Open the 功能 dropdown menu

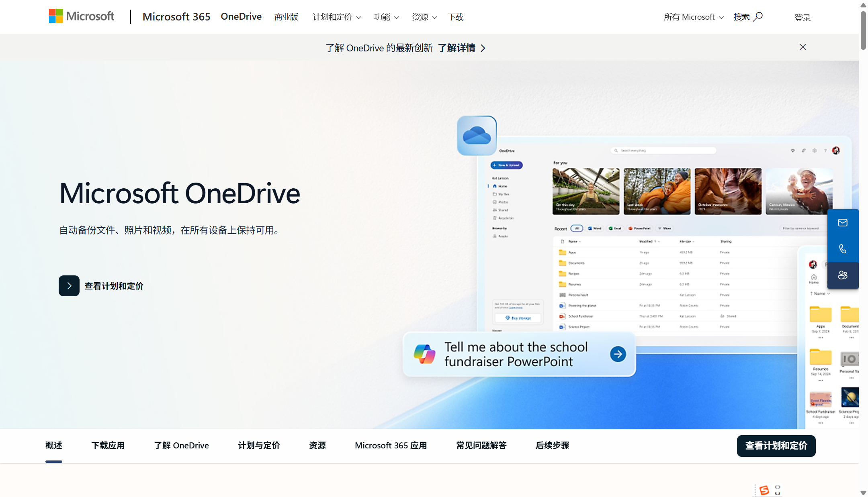(x=386, y=17)
